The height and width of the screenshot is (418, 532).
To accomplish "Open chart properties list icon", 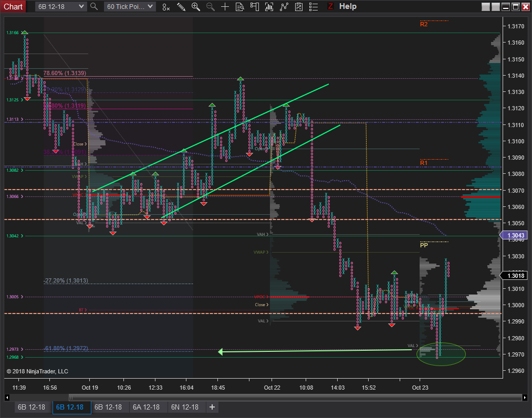I will 314,7.
